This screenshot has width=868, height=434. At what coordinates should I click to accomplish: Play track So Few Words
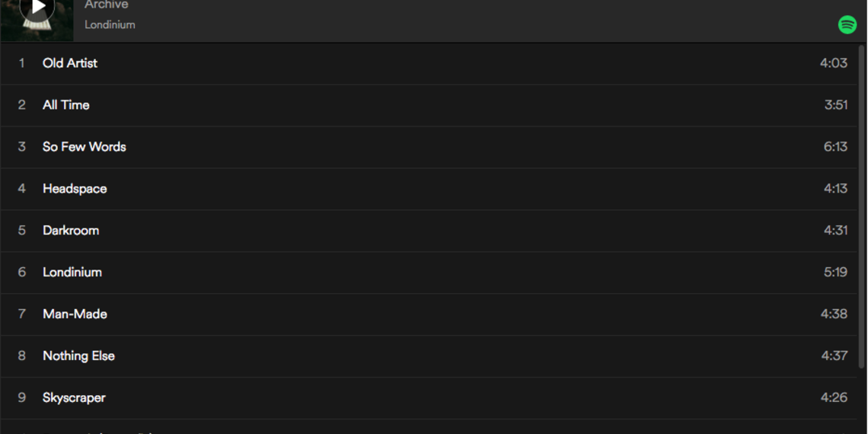click(85, 147)
